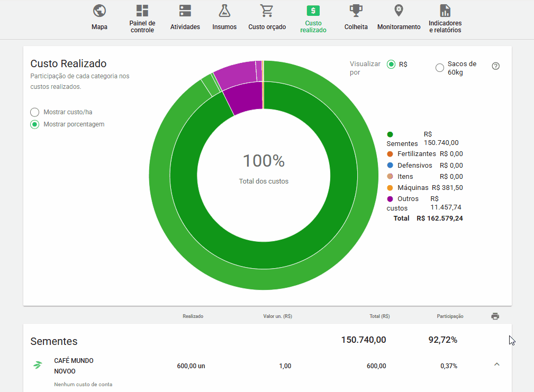Click the printer icon above the table
The width and height of the screenshot is (534, 392).
tap(495, 316)
